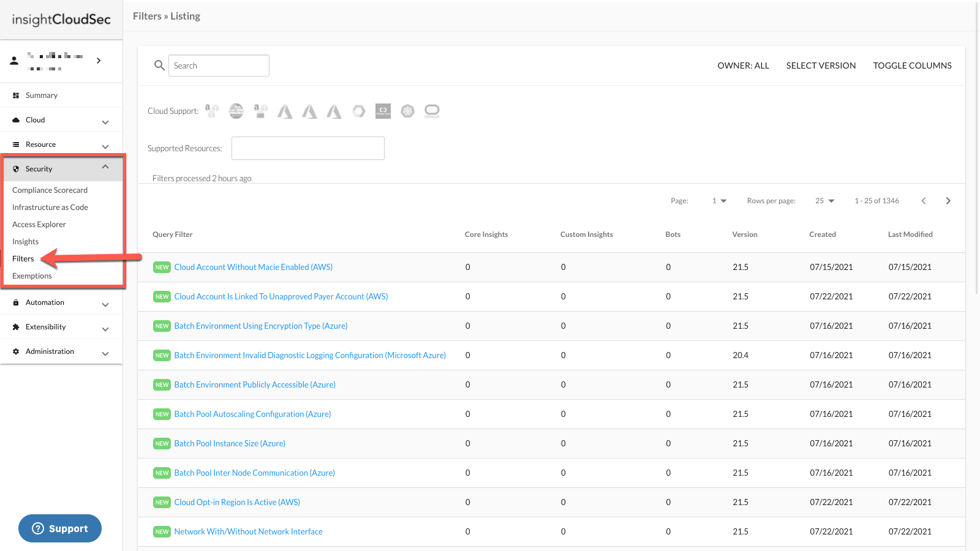The image size is (980, 551).
Task: Expand the Extensibility menu chevron
Action: (x=105, y=329)
